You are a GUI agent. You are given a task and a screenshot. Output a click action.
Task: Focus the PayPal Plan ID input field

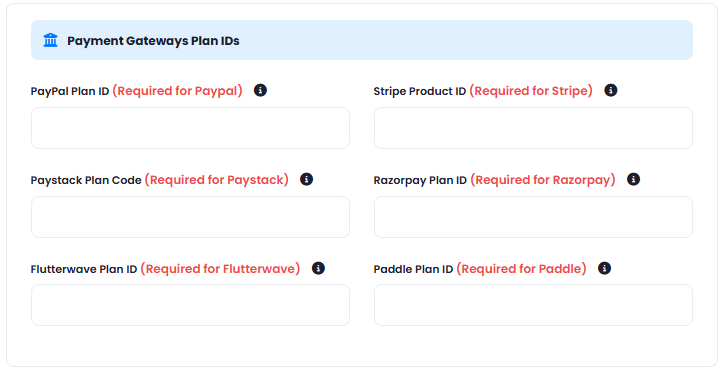(190, 128)
